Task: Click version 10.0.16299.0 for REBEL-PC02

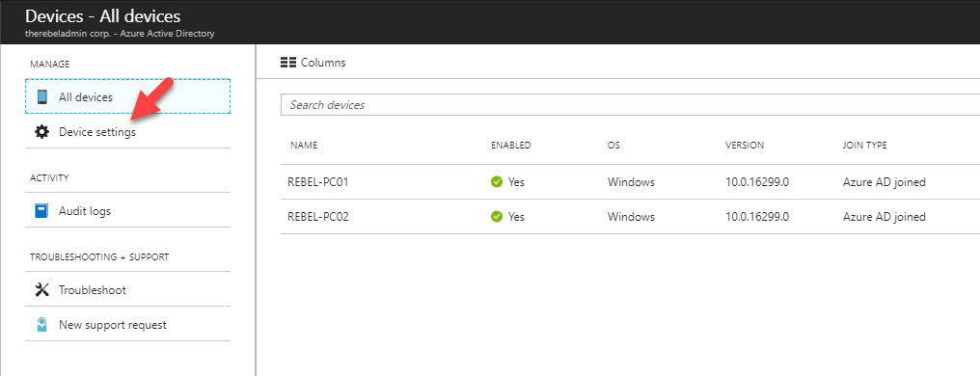Action: click(757, 217)
